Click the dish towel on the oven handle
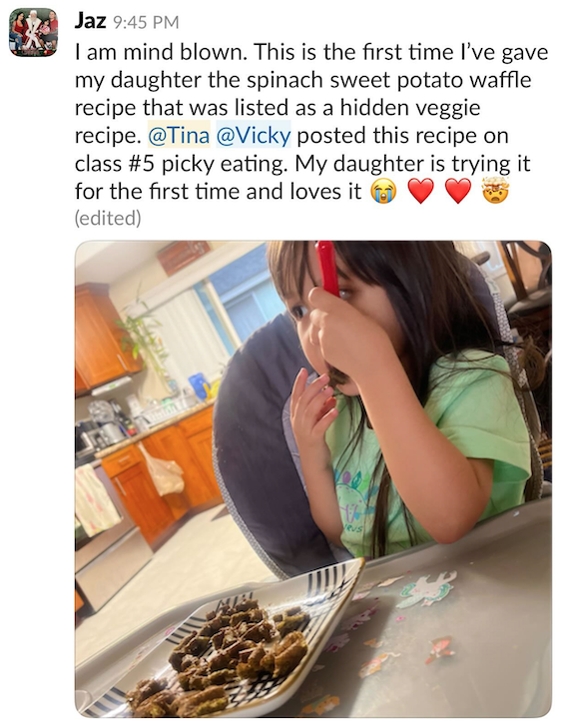Screen dimensions: 565x728 (96, 500)
